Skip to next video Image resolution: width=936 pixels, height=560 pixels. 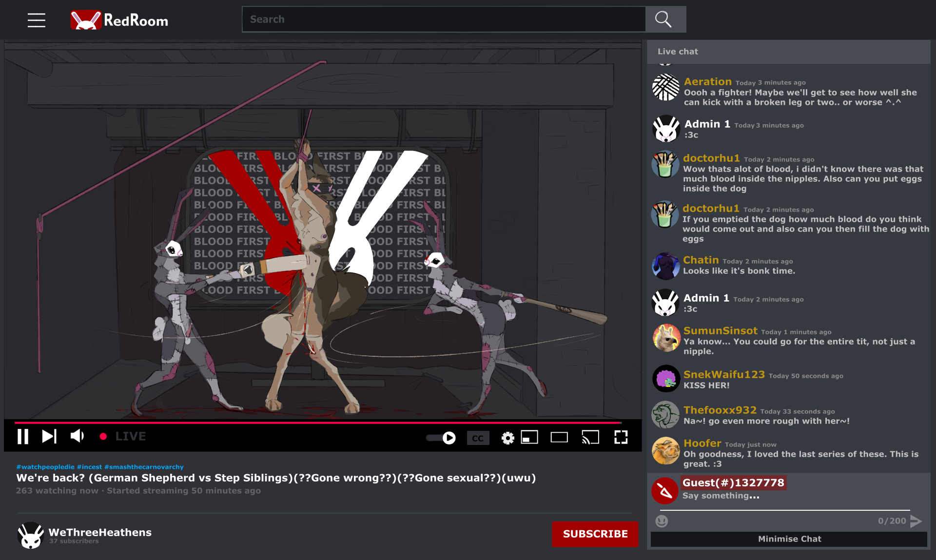49,436
